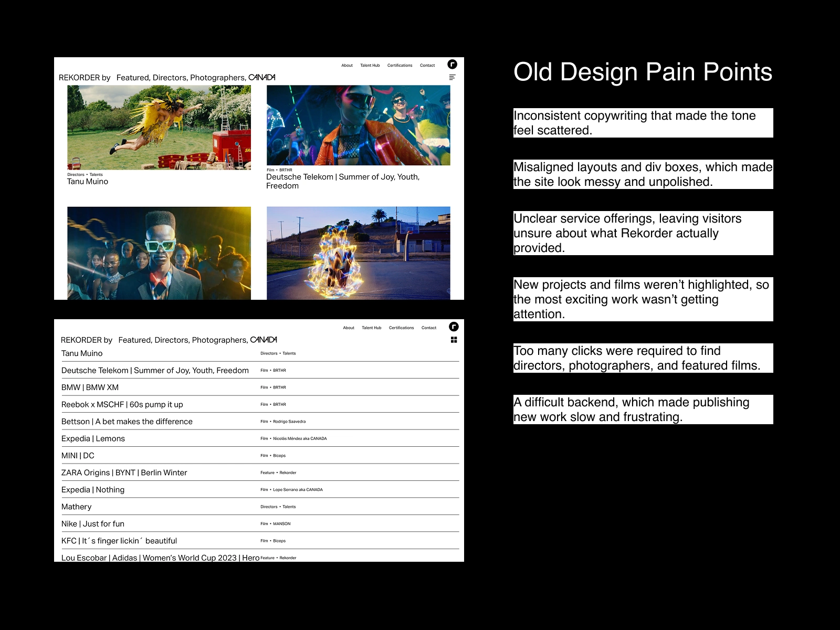Open Contact in the list-view screenshot nav
Screen dimensions: 840x630
click(x=429, y=328)
